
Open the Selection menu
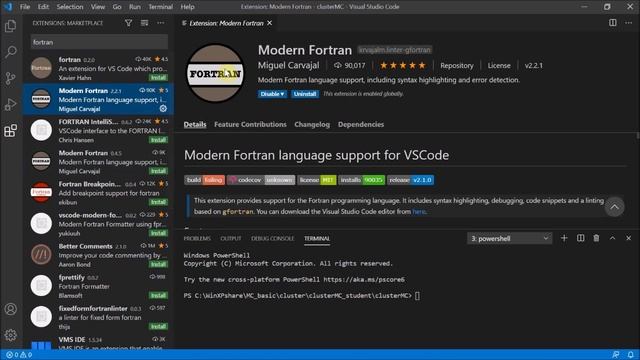(x=70, y=7)
